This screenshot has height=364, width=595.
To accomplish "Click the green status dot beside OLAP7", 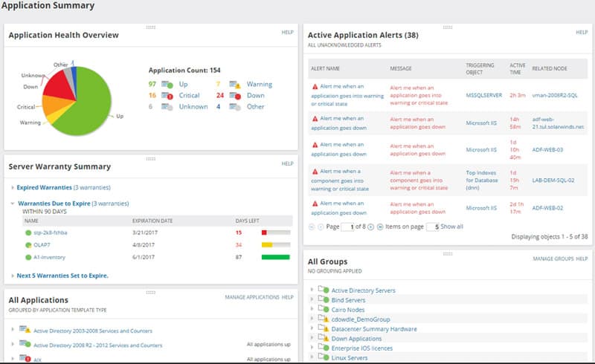I will 28,244.
